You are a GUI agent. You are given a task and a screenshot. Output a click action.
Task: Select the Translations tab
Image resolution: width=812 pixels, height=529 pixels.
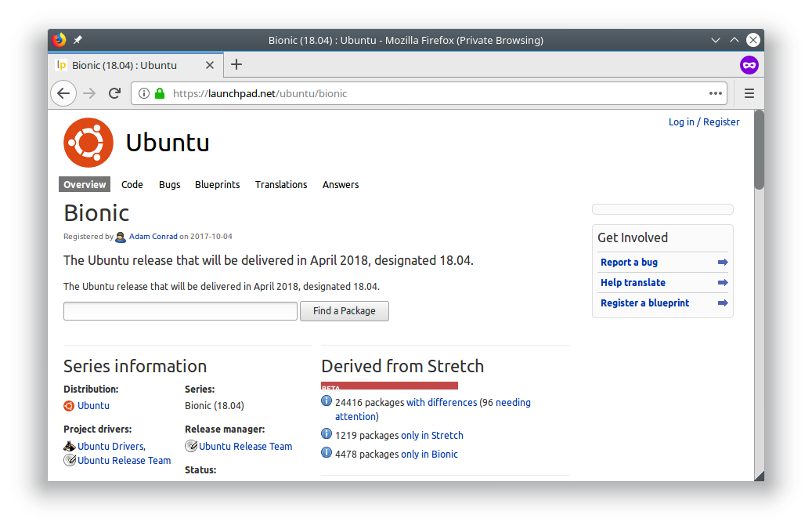pyautogui.click(x=281, y=185)
